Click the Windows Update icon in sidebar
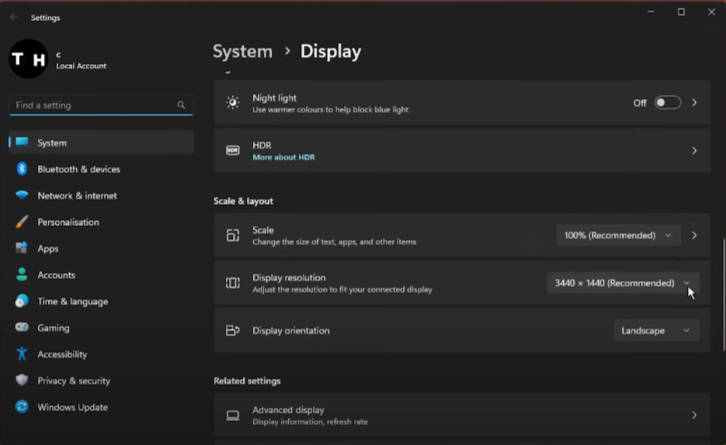The image size is (726, 445). (x=21, y=407)
